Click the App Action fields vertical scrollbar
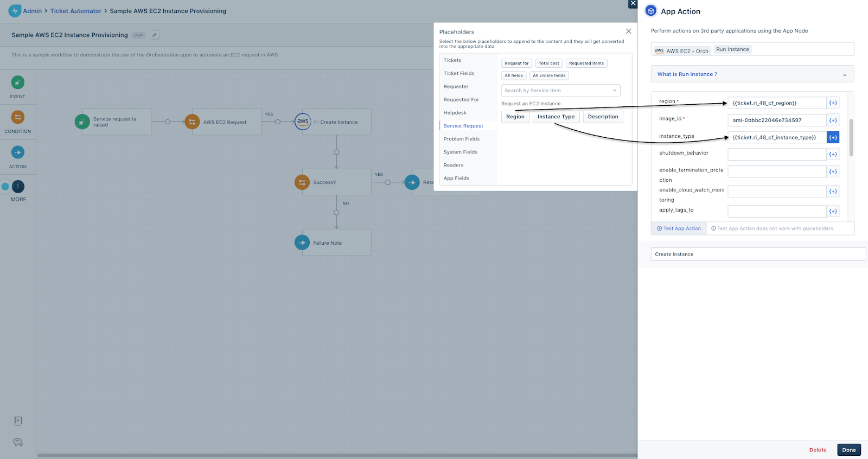This screenshot has width=868, height=459. tap(851, 137)
